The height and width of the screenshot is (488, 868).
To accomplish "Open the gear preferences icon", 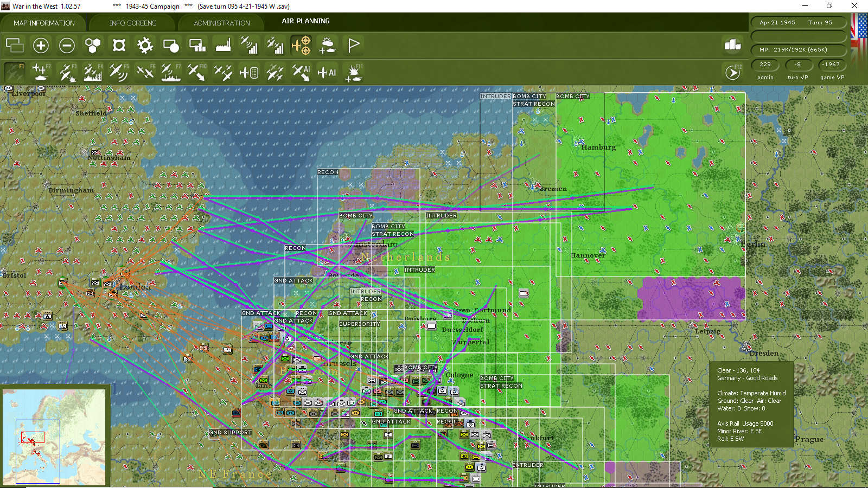I will [145, 45].
